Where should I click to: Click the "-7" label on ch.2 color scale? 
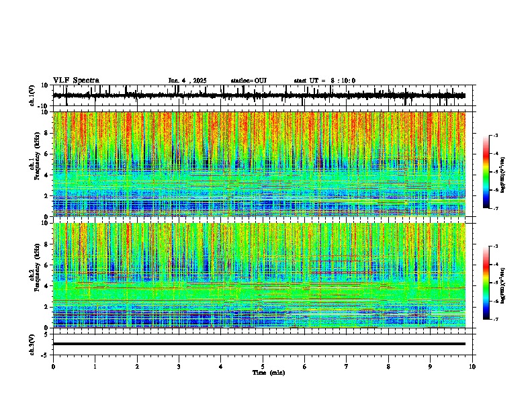496,320
